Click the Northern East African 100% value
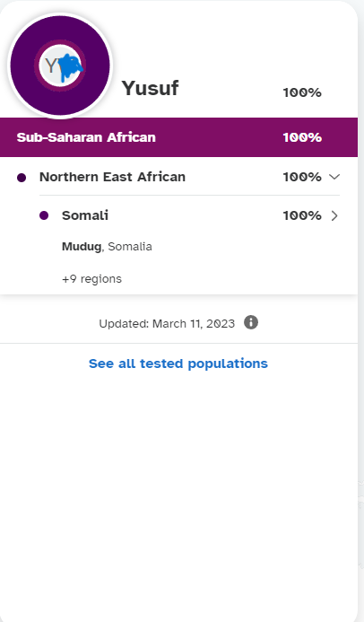 point(302,177)
